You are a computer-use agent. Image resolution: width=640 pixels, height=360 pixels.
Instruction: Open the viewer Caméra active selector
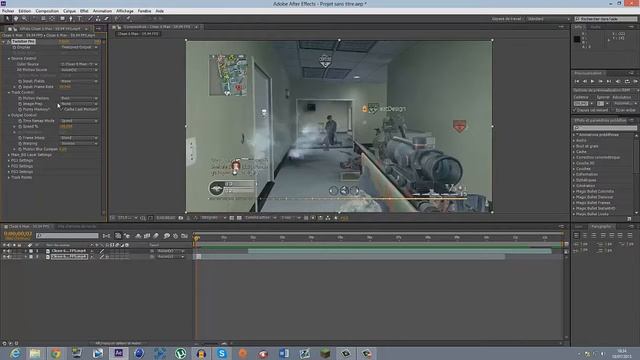coord(260,218)
